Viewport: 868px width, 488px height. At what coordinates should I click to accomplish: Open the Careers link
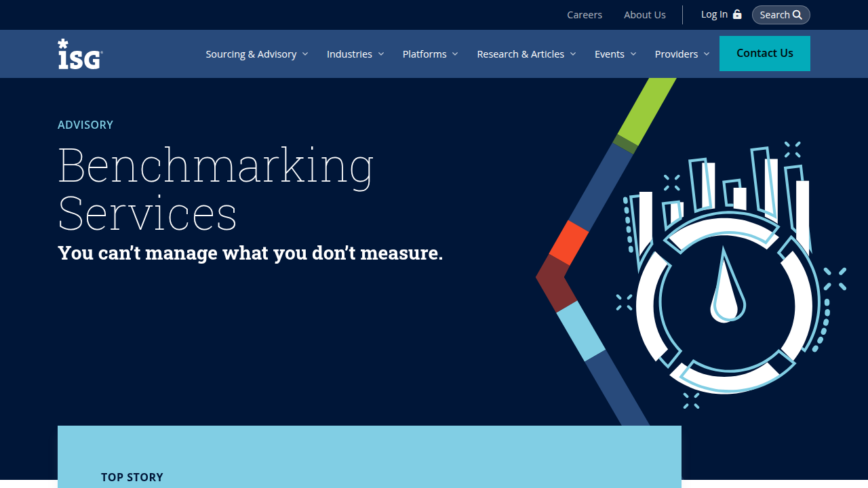[585, 15]
